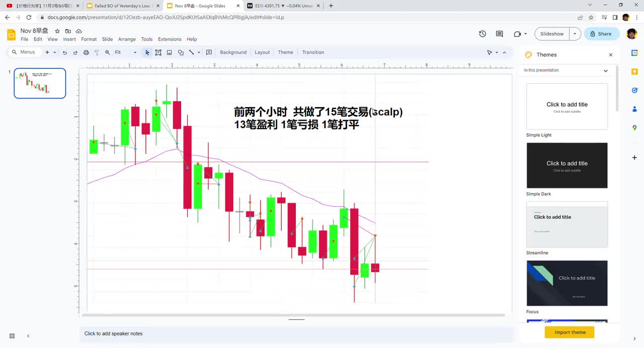Open Google Tasks in side panel
644x348 pixels.
pos(634,90)
